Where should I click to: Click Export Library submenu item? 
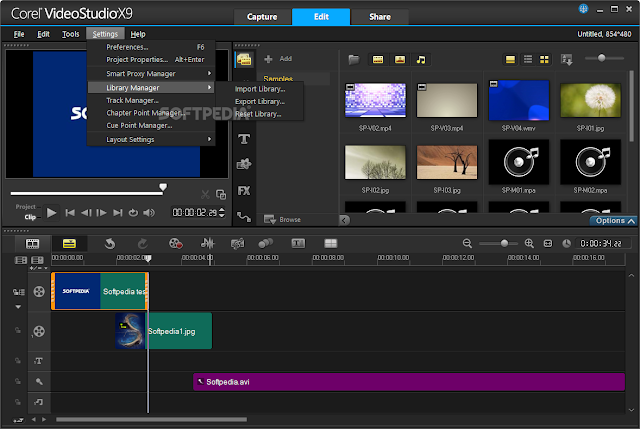point(260,102)
